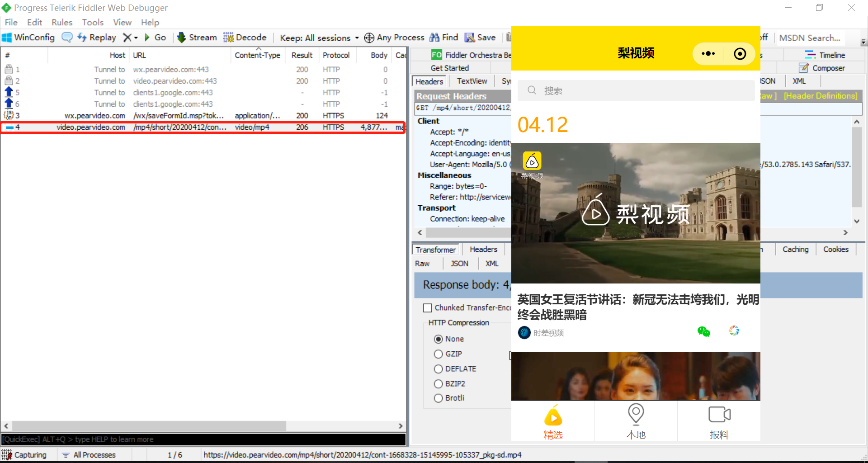
Task: Click the Header Definitions link
Action: [x=821, y=96]
